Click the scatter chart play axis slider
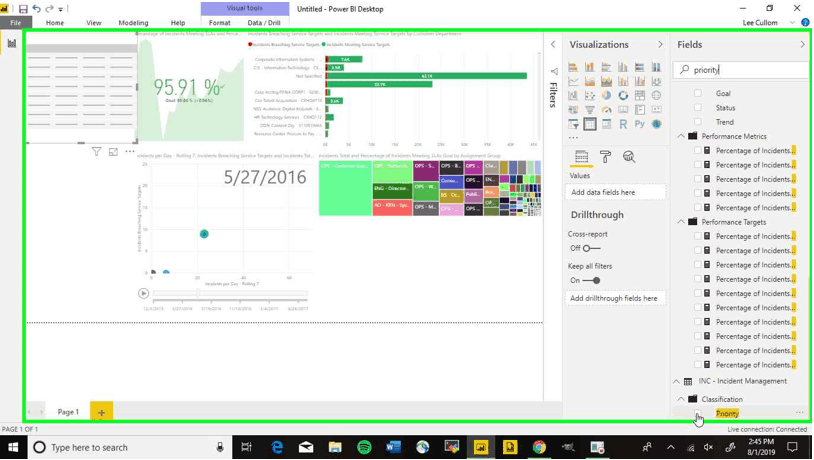 point(229,293)
